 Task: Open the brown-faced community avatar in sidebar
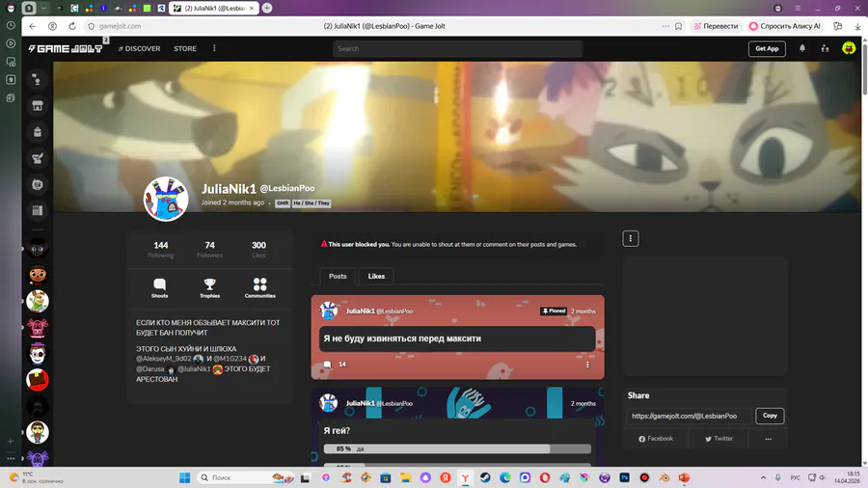(37, 275)
